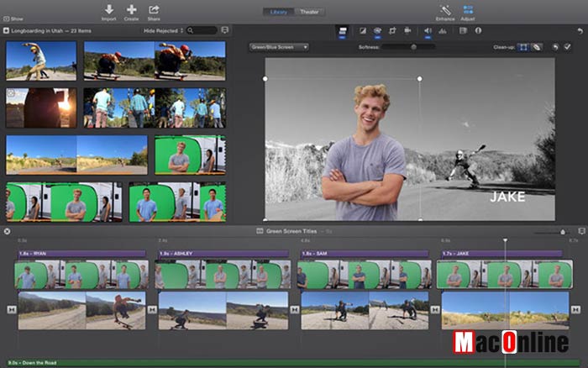This screenshot has width=588, height=368.
Task: Click the upper-left overlay corner handle
Action: [265, 79]
